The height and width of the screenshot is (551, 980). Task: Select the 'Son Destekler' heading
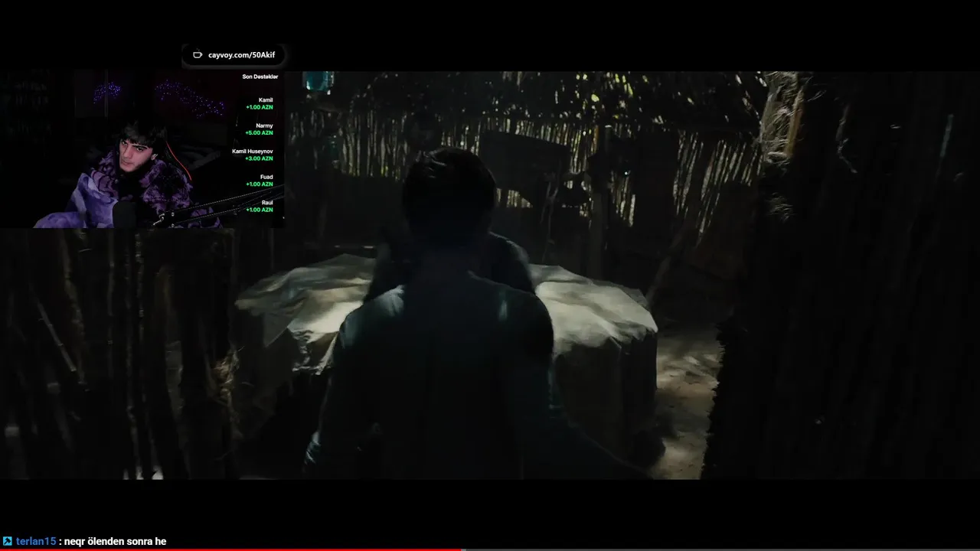click(x=260, y=77)
